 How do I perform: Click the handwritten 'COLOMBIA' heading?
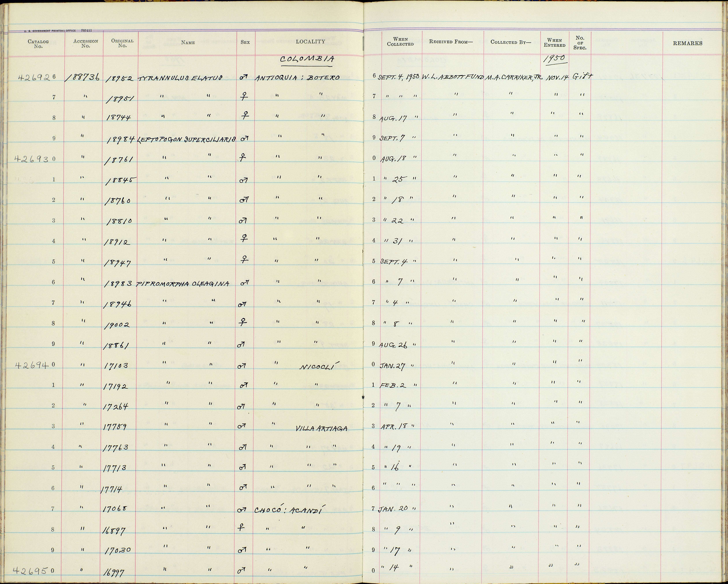[308, 59]
